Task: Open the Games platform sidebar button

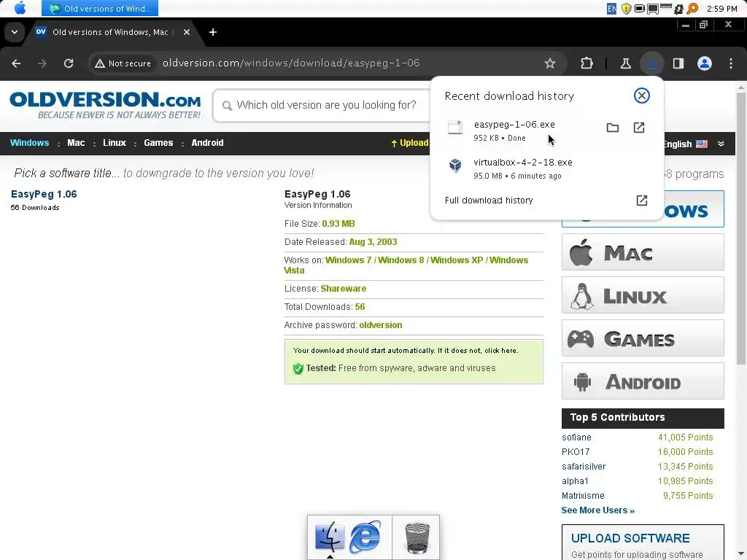Action: 643,338
